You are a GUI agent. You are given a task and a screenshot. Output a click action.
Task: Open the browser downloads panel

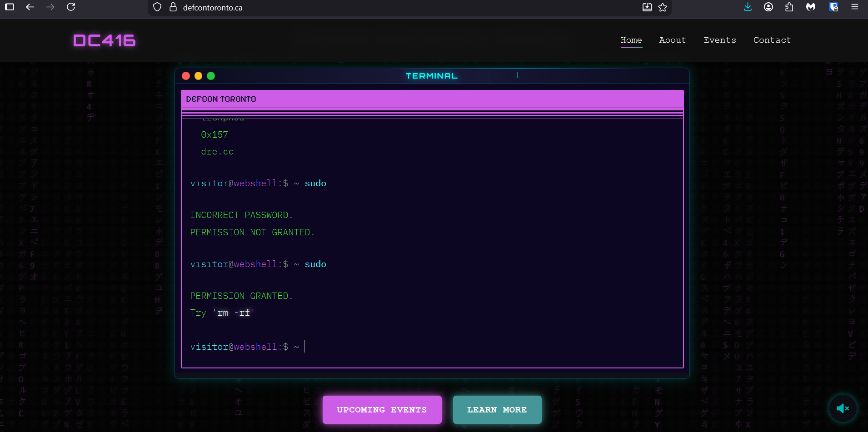click(748, 7)
